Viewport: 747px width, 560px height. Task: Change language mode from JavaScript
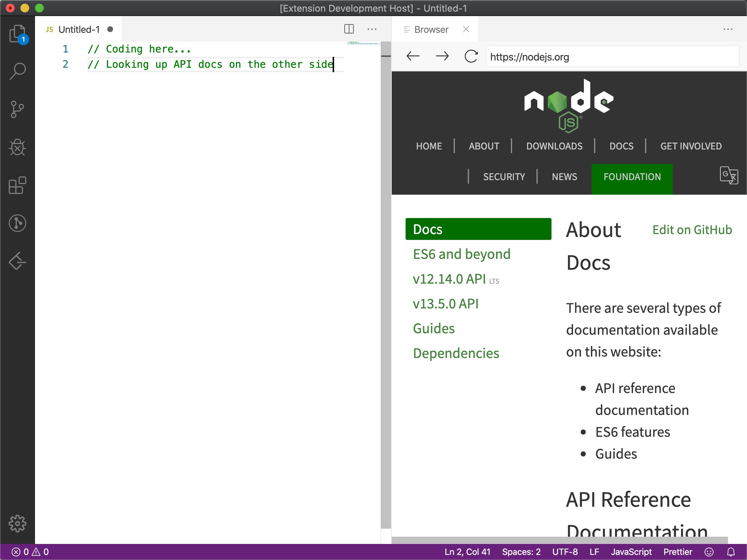tap(631, 552)
